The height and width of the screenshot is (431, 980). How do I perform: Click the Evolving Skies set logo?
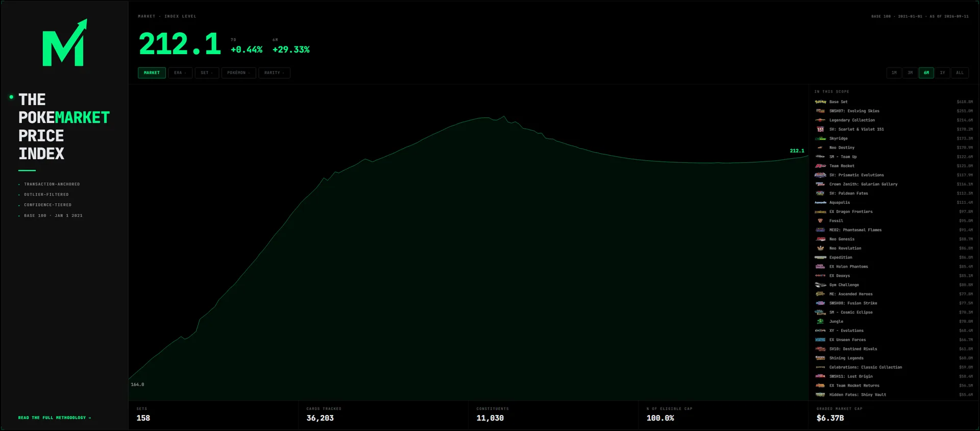(820, 111)
